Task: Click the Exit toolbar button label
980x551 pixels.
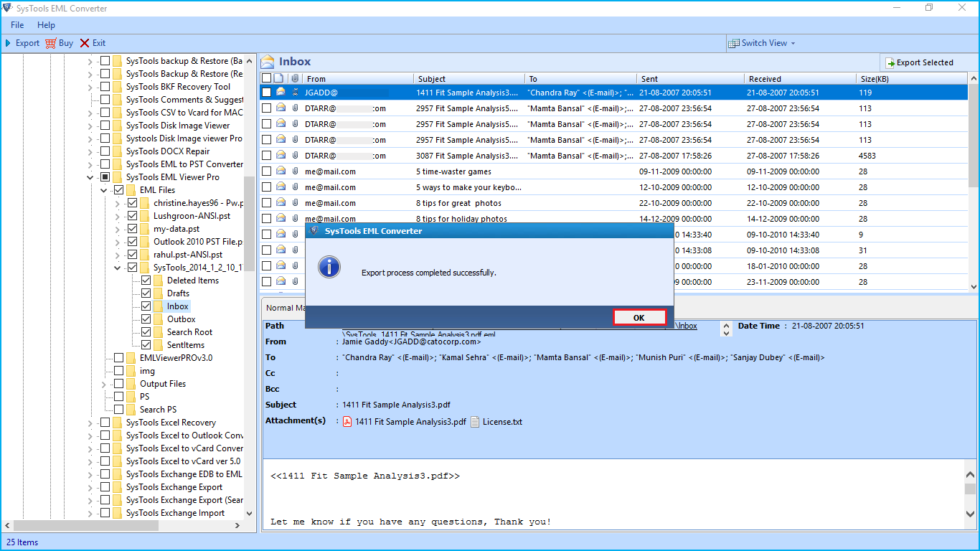Action: (x=99, y=43)
